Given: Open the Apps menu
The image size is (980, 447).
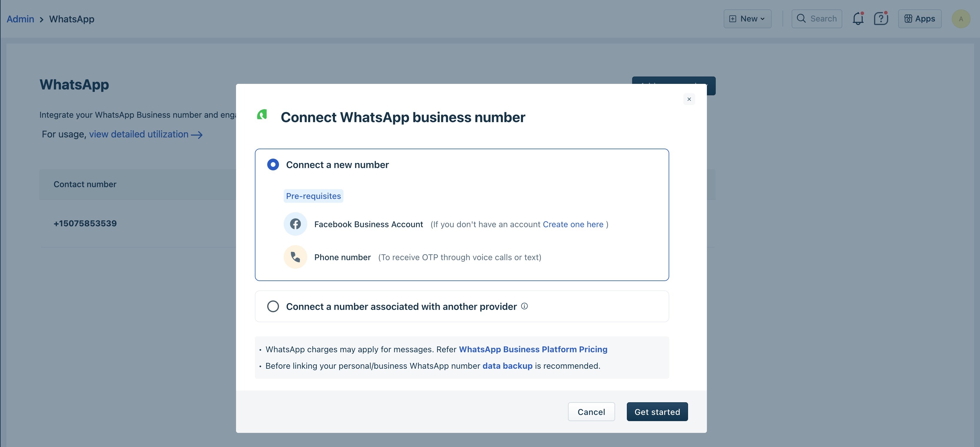Looking at the screenshot, I should (x=919, y=19).
